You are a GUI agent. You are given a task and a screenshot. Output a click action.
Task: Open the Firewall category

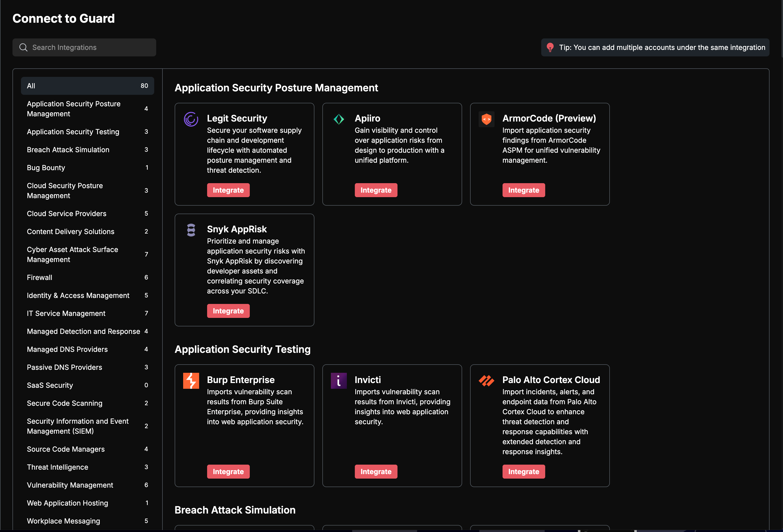pos(87,277)
